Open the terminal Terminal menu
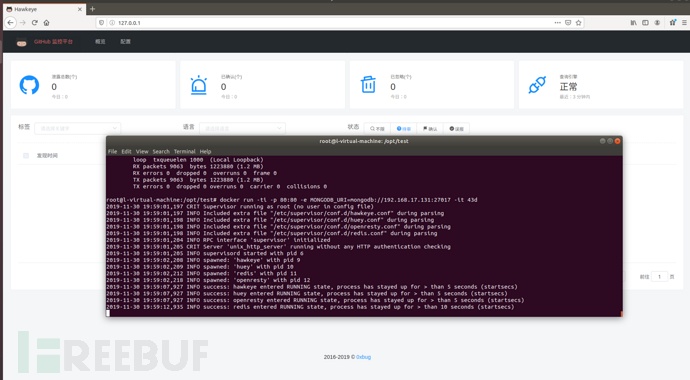 (x=184, y=151)
